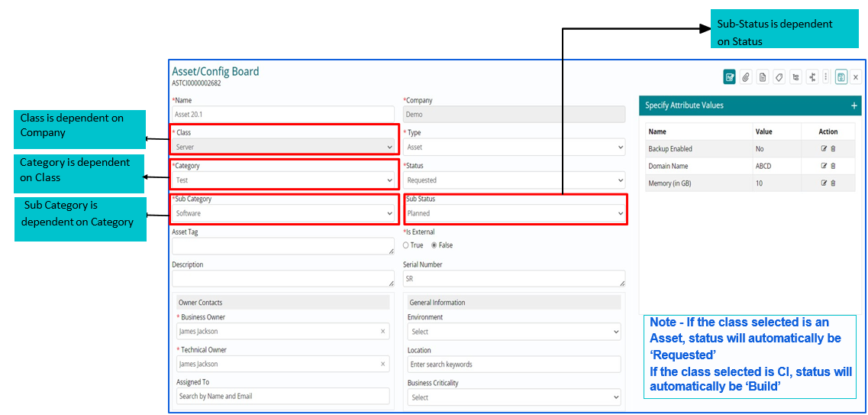This screenshot has height=415, width=868.
Task: Open the Class dropdown showing Server
Action: [283, 147]
